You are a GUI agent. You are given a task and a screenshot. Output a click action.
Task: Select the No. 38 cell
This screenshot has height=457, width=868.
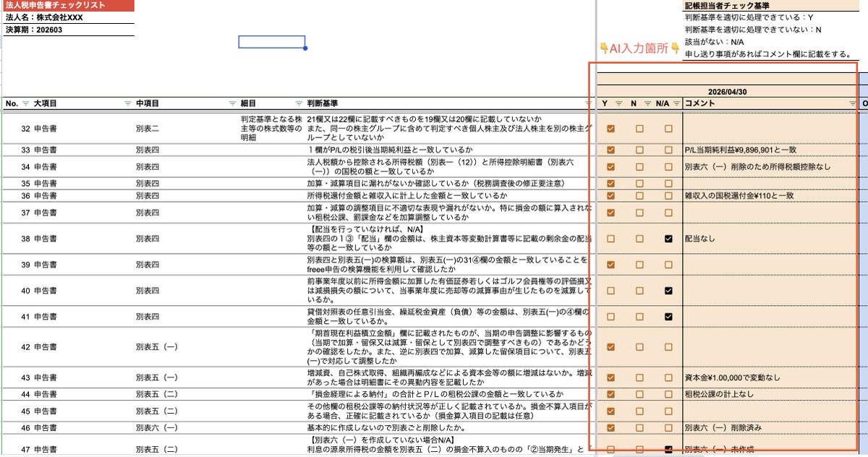tap(16, 239)
